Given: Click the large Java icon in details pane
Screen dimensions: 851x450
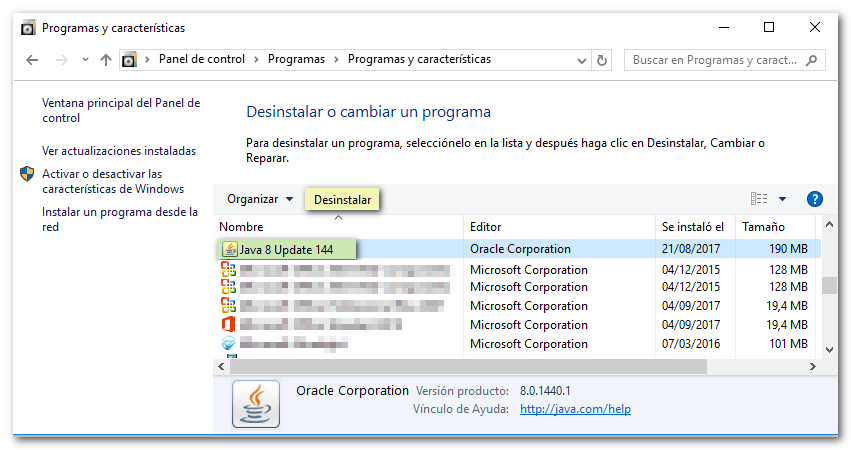Looking at the screenshot, I should click(x=256, y=404).
